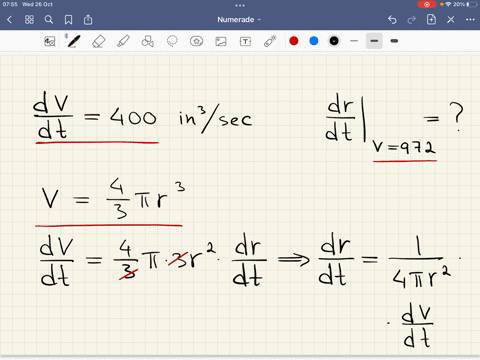Screen dimensions: 480x360
Task: Select the medium stroke width
Action: 374,41
